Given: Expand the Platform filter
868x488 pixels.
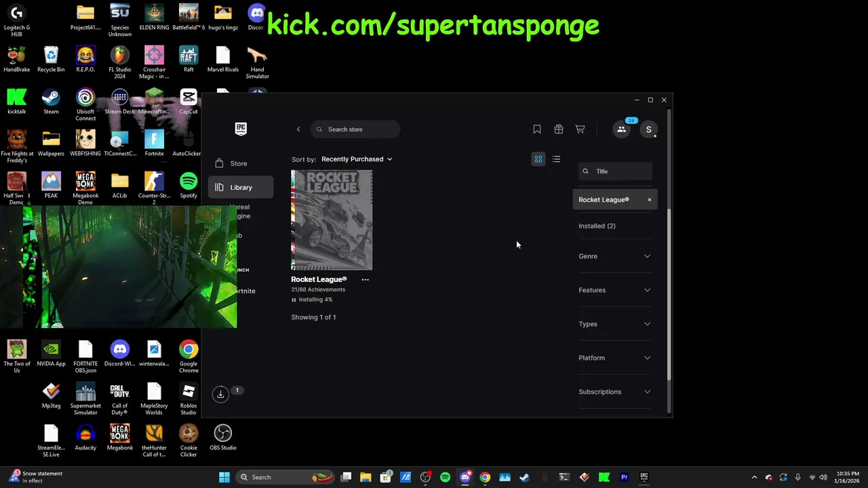Looking at the screenshot, I should (x=614, y=358).
